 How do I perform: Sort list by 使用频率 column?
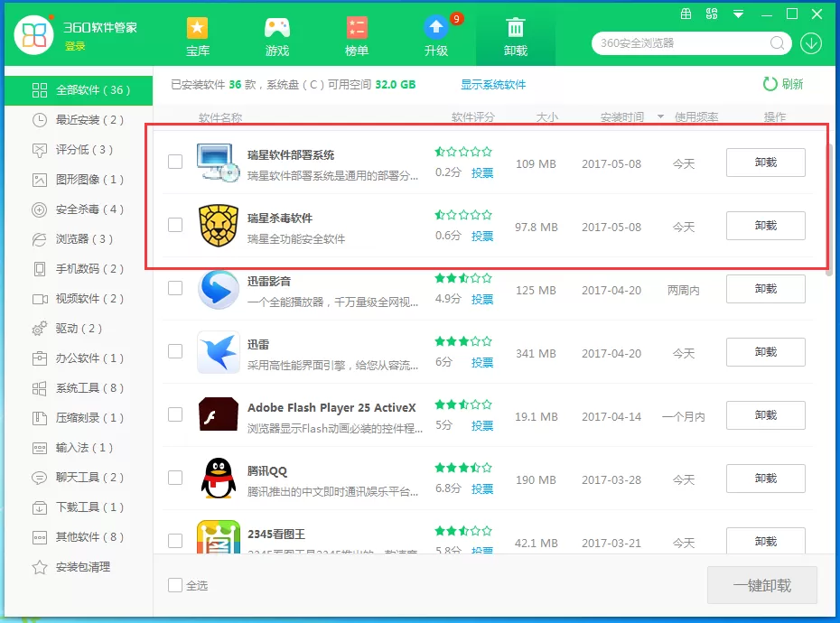[x=696, y=117]
